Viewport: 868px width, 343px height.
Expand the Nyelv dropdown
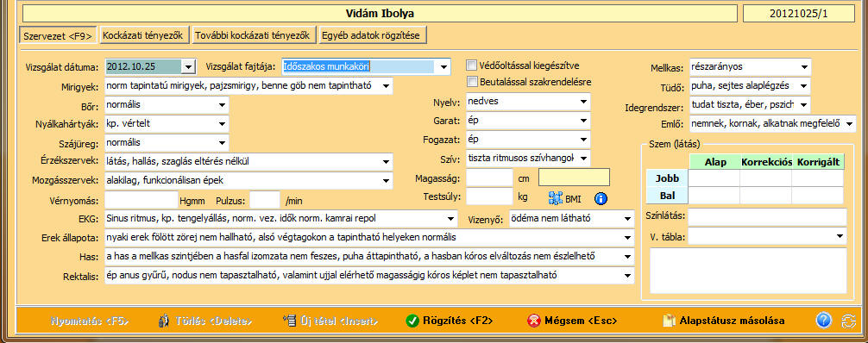tap(583, 102)
